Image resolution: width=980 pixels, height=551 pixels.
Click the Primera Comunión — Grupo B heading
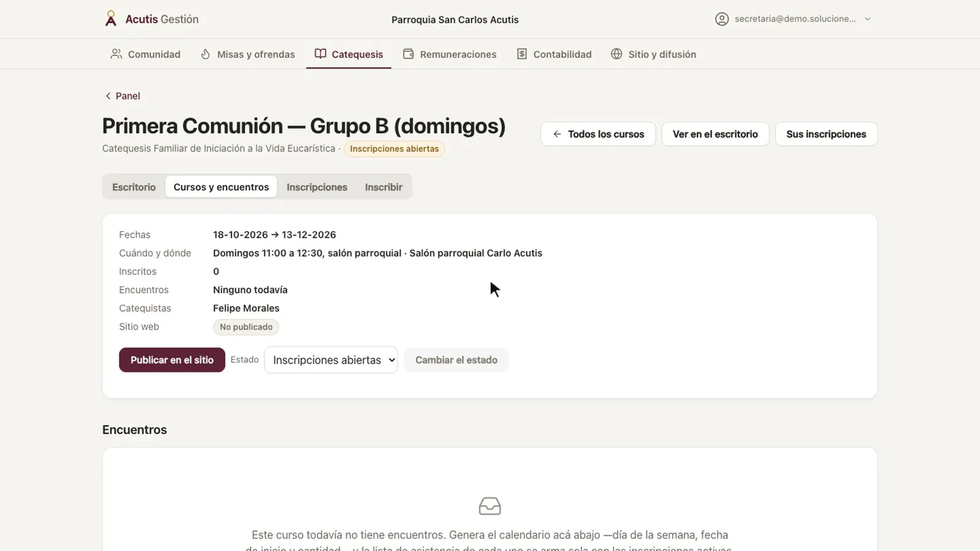coord(304,126)
